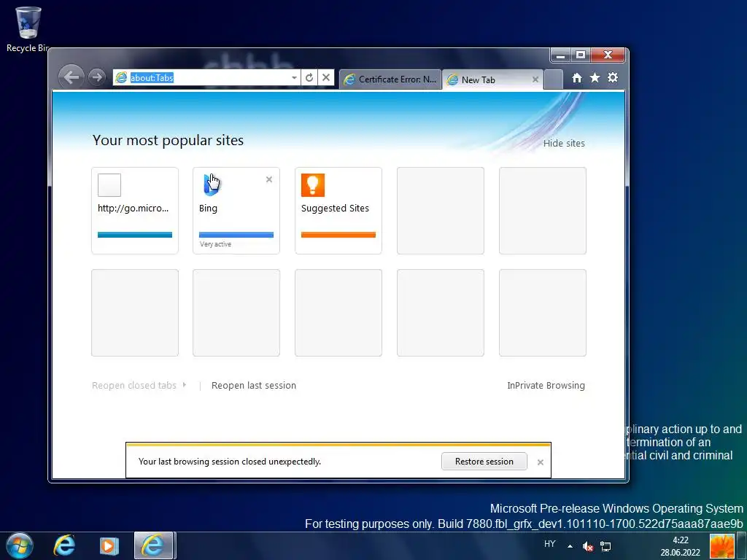Click the browser Back arrow button
This screenshot has height=560, width=747.
pos(71,77)
